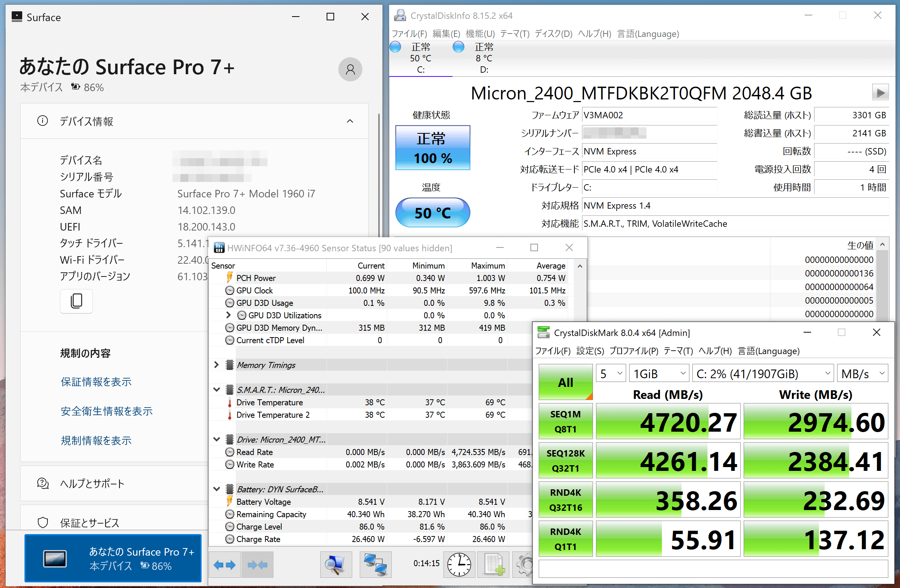This screenshot has height=588, width=900.
Task: Click the CrystalDiskInfo title bar app icon
Action: [x=400, y=15]
